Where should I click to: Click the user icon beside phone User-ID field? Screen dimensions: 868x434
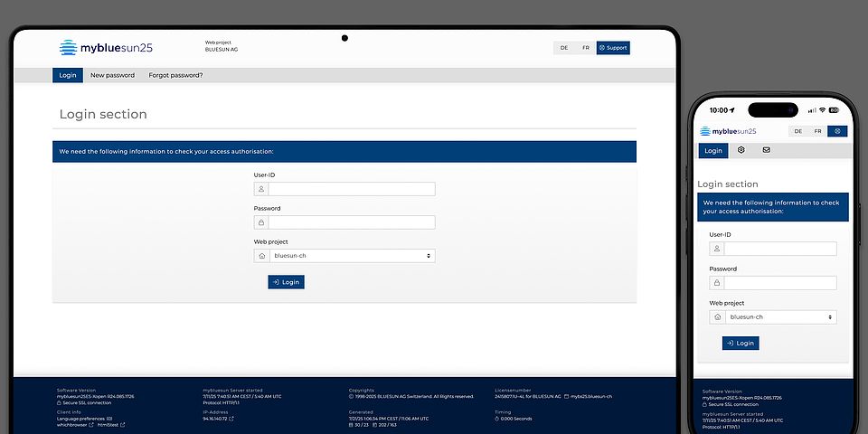(717, 249)
